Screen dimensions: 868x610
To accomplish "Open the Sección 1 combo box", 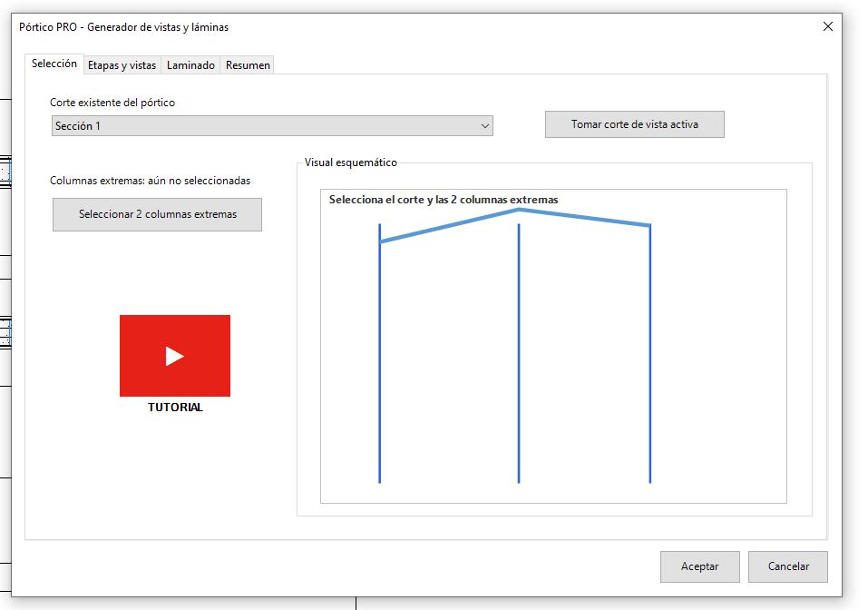I will click(272, 126).
